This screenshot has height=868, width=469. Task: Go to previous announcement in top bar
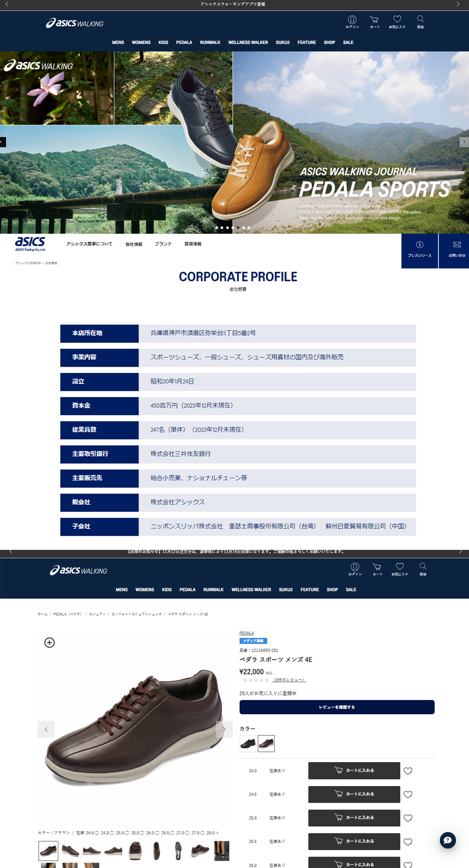click(x=7, y=4)
